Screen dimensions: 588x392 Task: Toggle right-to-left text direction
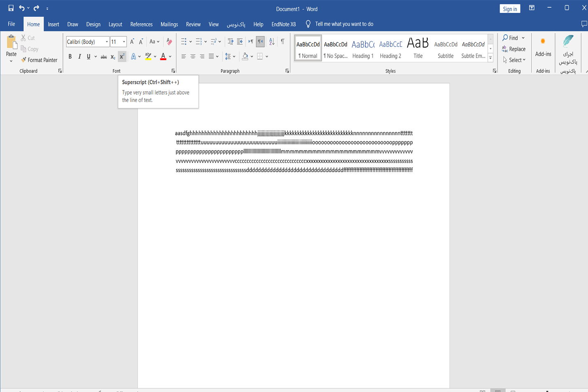pos(260,42)
